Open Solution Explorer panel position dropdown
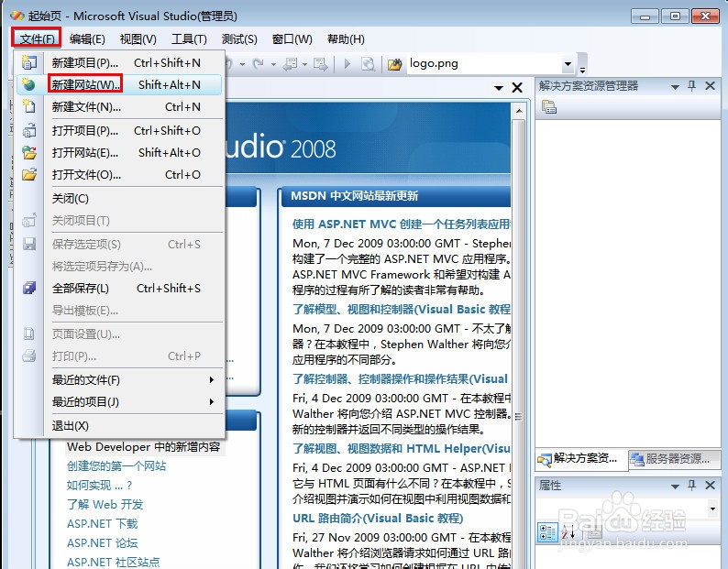The width and height of the screenshot is (728, 569). coord(675,86)
